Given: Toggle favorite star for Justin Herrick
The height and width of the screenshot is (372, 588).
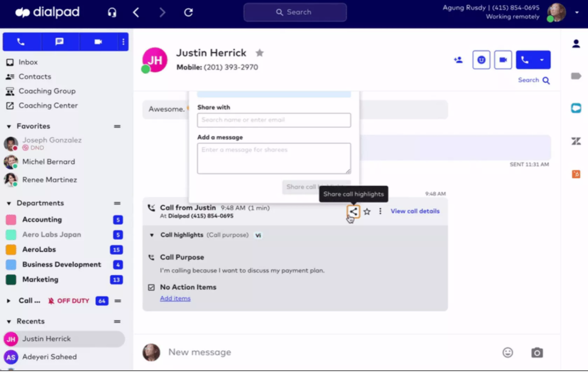Looking at the screenshot, I should pos(260,52).
